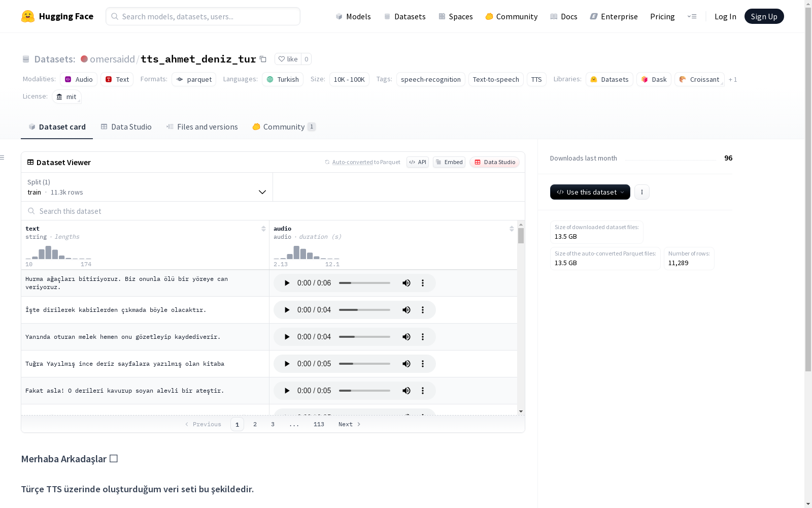This screenshot has width=812, height=508.
Task: Open the Files and versions tab
Action: (x=202, y=127)
